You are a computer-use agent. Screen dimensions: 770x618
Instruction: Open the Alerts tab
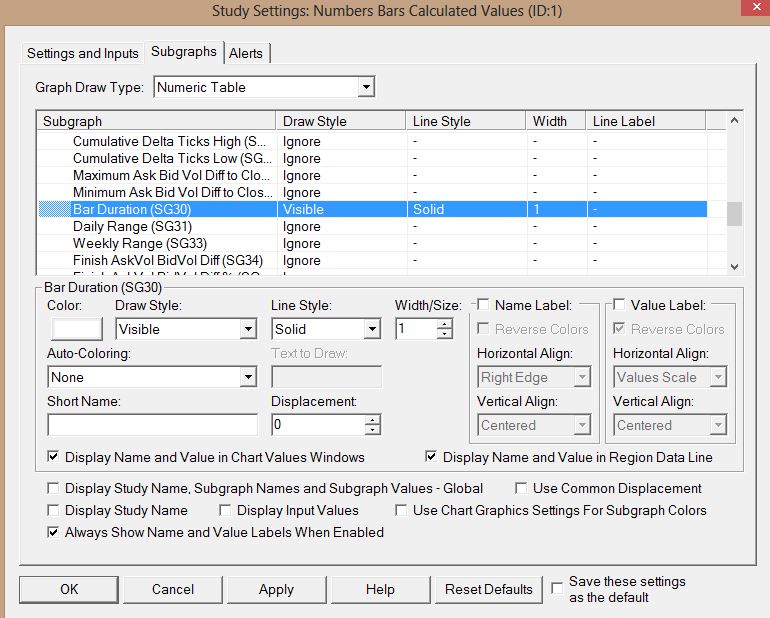pos(247,53)
